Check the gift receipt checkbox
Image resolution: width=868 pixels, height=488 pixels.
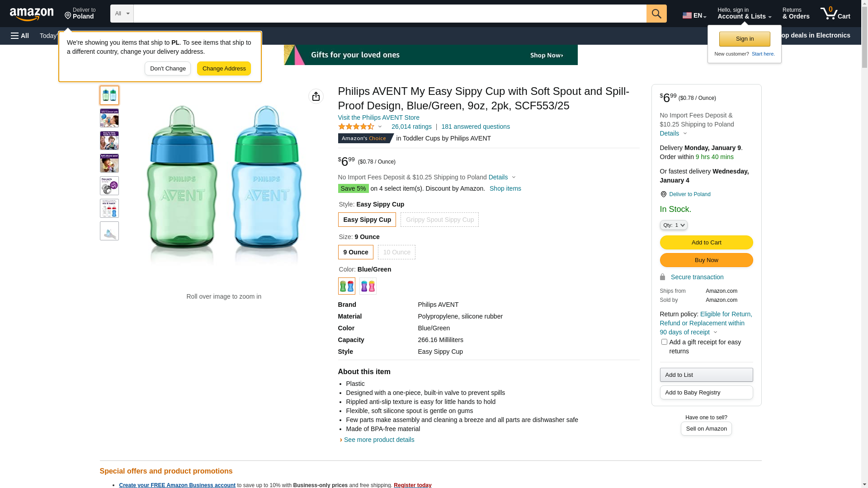pos(664,342)
